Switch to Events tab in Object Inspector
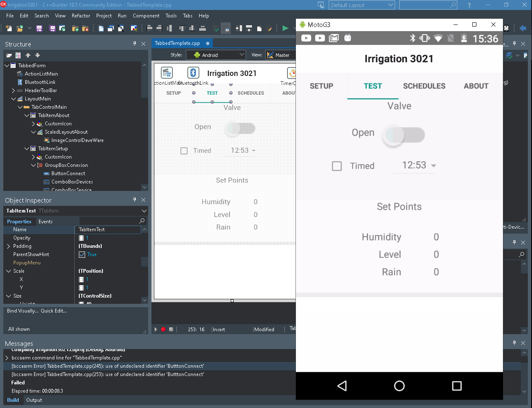Image resolution: width=532 pixels, height=408 pixels. 46,222
